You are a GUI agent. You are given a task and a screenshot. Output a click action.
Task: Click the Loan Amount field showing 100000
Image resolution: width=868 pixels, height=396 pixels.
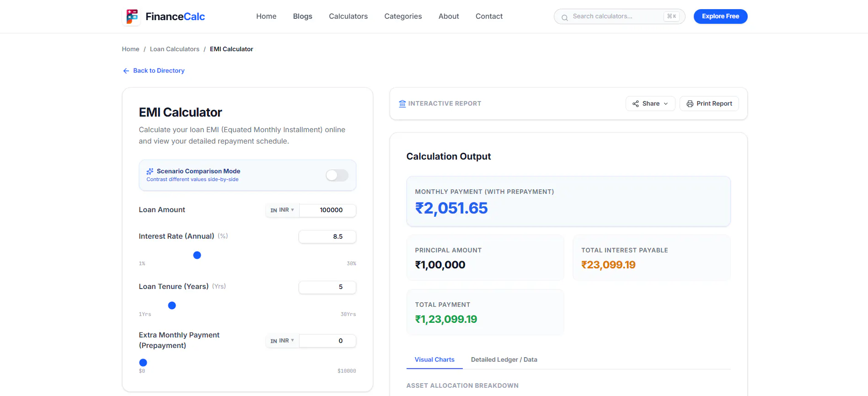coord(327,210)
